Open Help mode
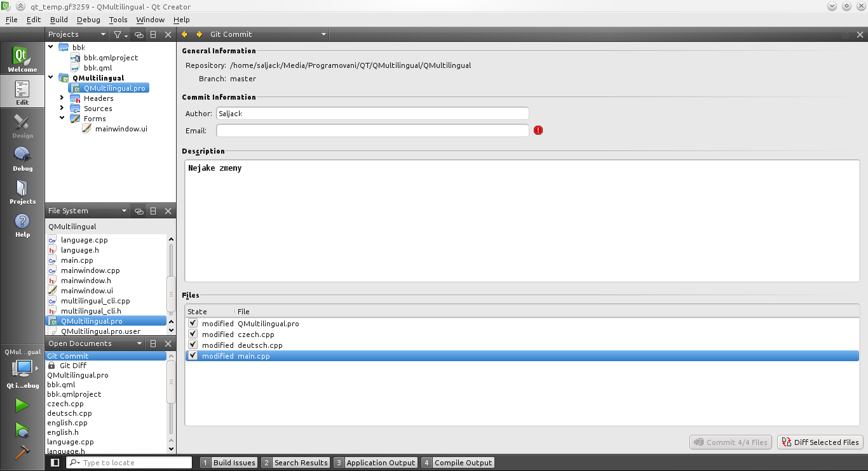 (x=22, y=224)
